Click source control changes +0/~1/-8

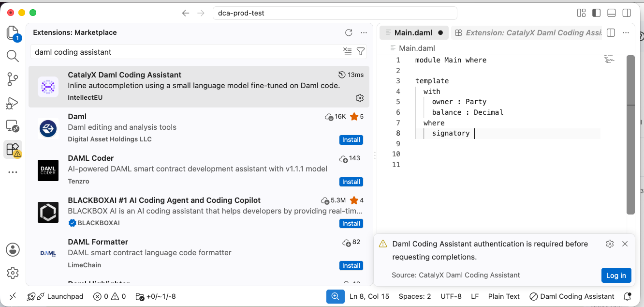[156, 296]
